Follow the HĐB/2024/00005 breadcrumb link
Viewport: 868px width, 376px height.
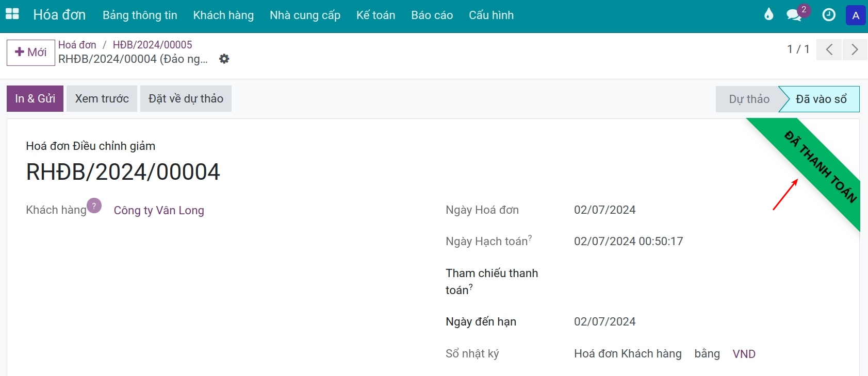[152, 45]
